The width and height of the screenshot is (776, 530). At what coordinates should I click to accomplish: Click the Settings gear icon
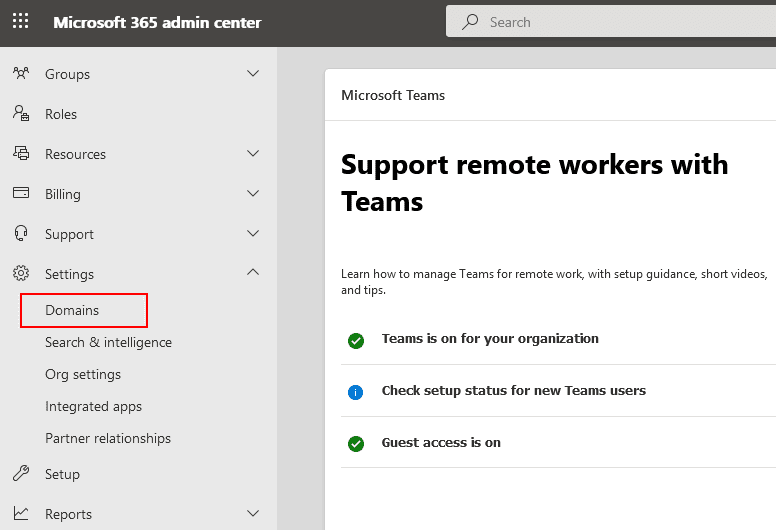click(21, 274)
